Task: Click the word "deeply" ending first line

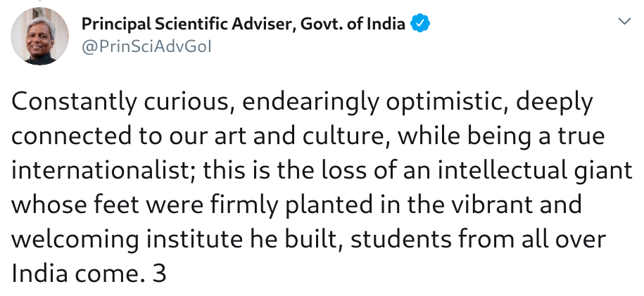Action: click(x=554, y=102)
